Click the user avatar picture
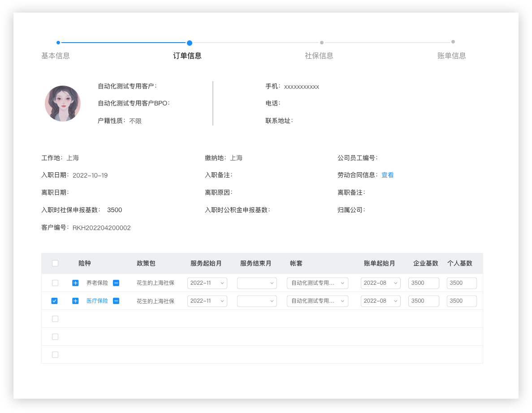Image resolution: width=532 pixels, height=413 pixels. pos(63,104)
